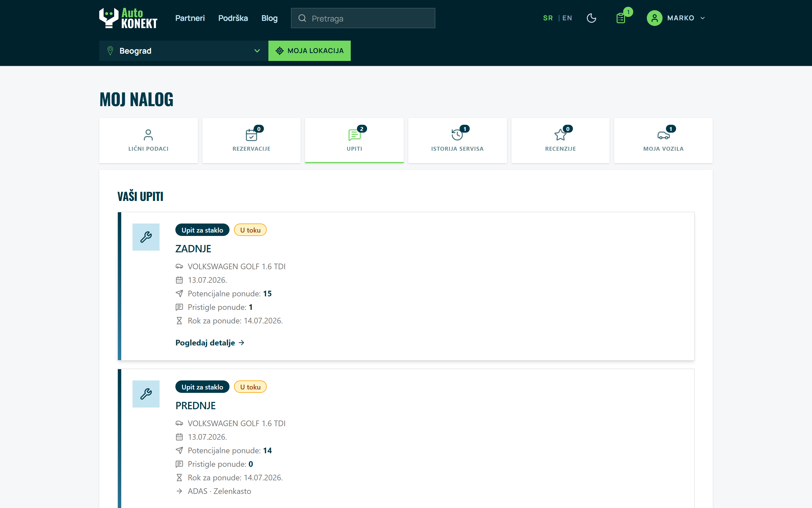The image size is (812, 508).
Task: Open the Lični podaci tab
Action: 148,141
